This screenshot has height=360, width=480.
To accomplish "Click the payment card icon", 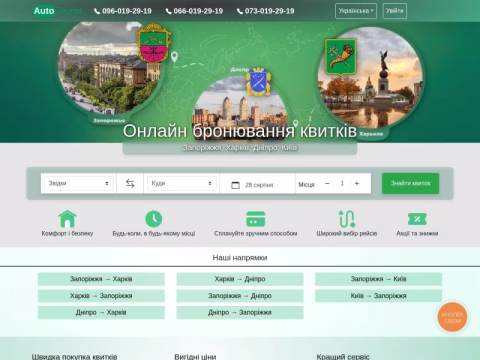I will 256,219.
